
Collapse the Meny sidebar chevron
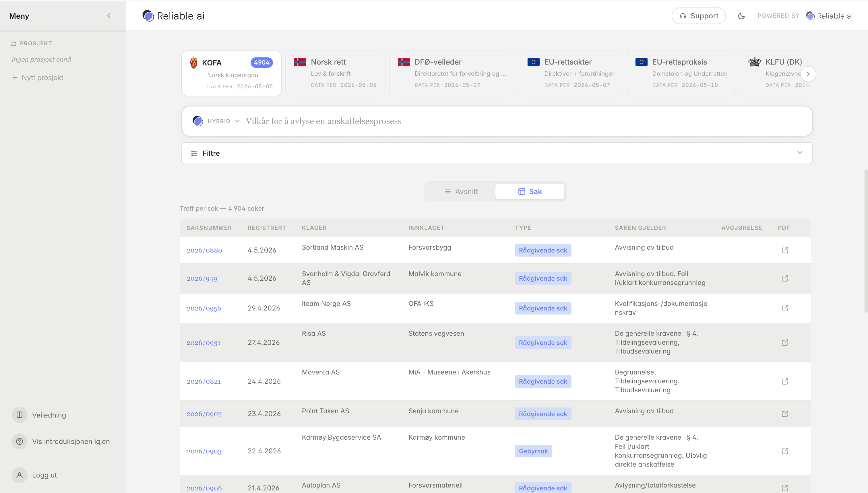coord(109,16)
